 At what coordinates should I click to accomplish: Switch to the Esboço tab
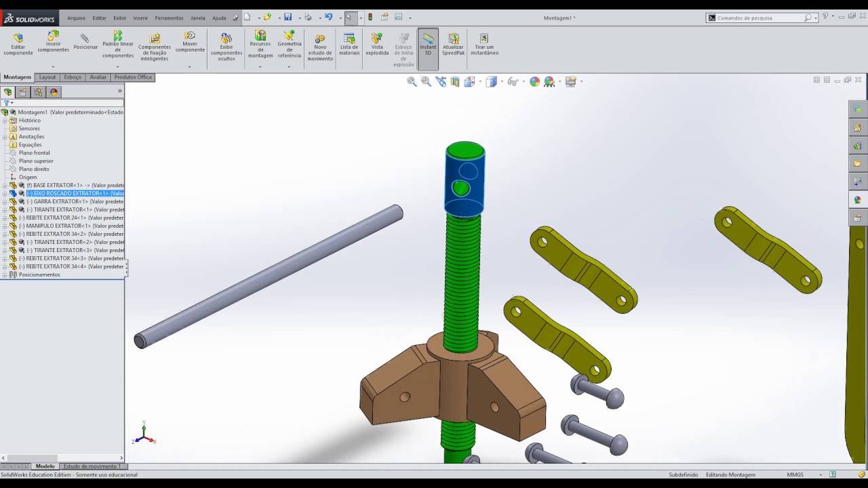point(73,77)
